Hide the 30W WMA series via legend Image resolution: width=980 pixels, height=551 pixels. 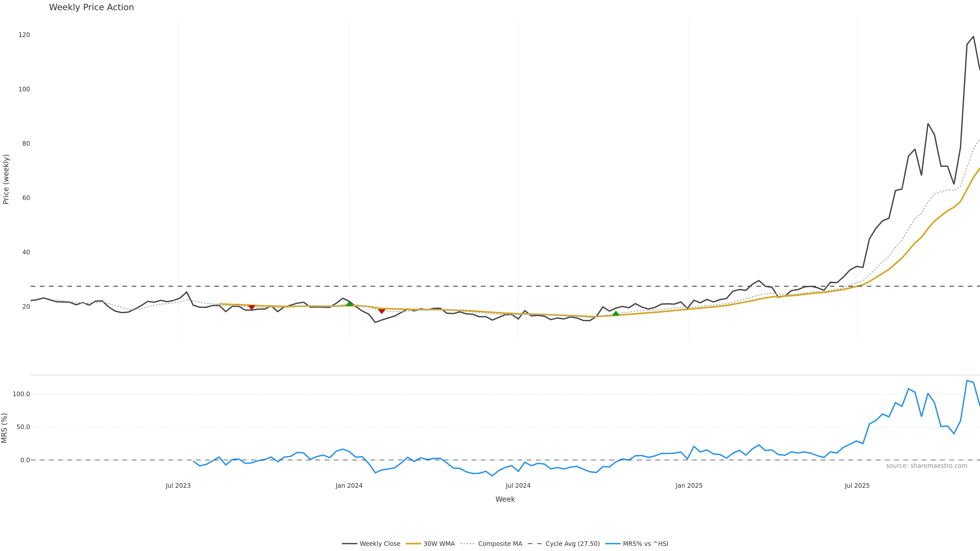(439, 544)
